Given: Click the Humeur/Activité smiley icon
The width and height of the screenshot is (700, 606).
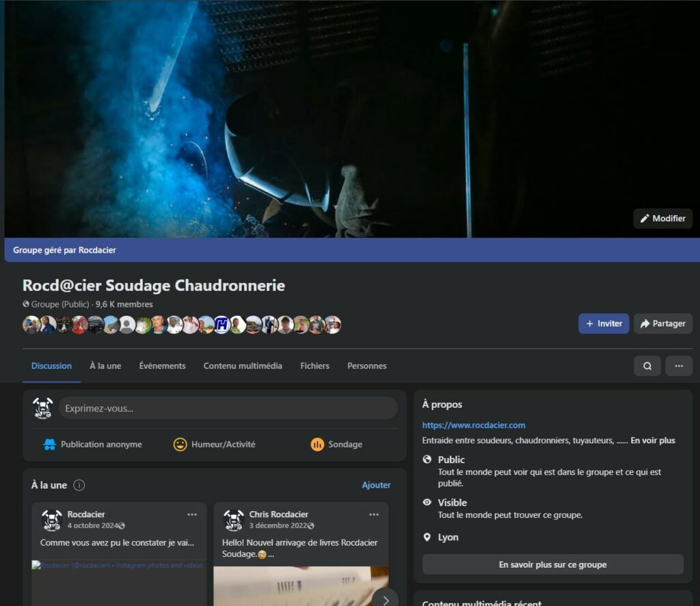Looking at the screenshot, I should click(x=180, y=445).
